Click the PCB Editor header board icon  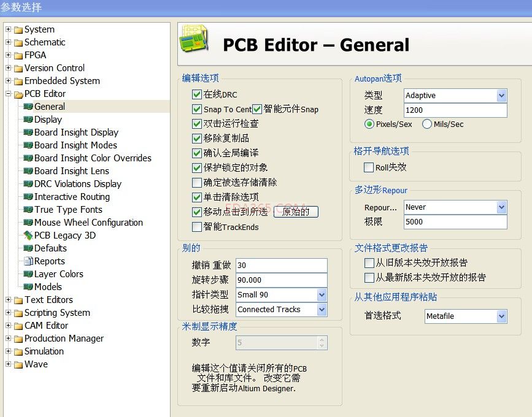tap(194, 38)
